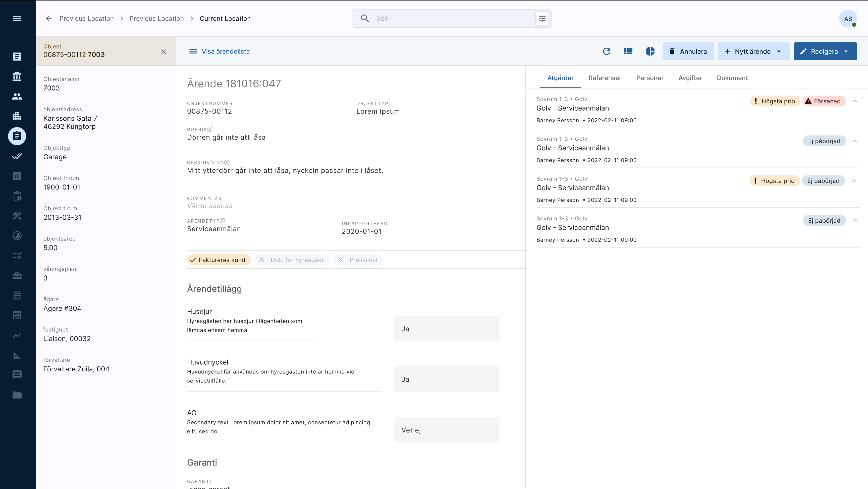Refresh the case with the reload icon
Viewport: 868px width, 489px height.
click(607, 51)
